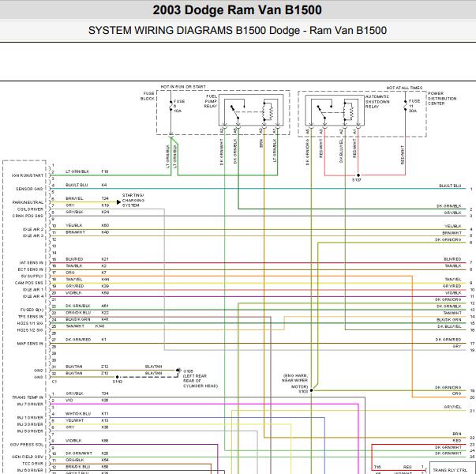The image size is (476, 474).
Task: Click the '2003 Dodge Ram Van B1500' title
Action: [x=237, y=10]
